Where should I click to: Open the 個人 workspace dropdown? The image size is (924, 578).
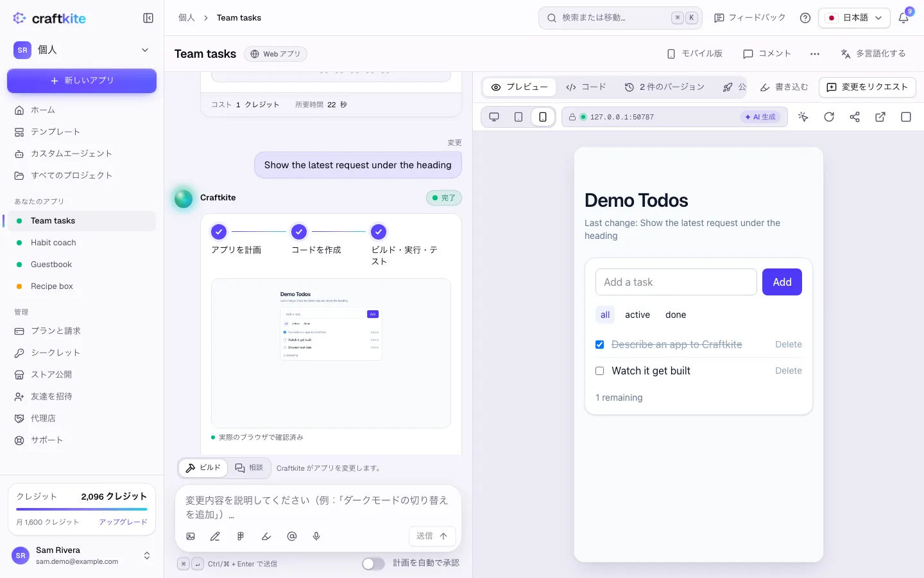[81, 50]
